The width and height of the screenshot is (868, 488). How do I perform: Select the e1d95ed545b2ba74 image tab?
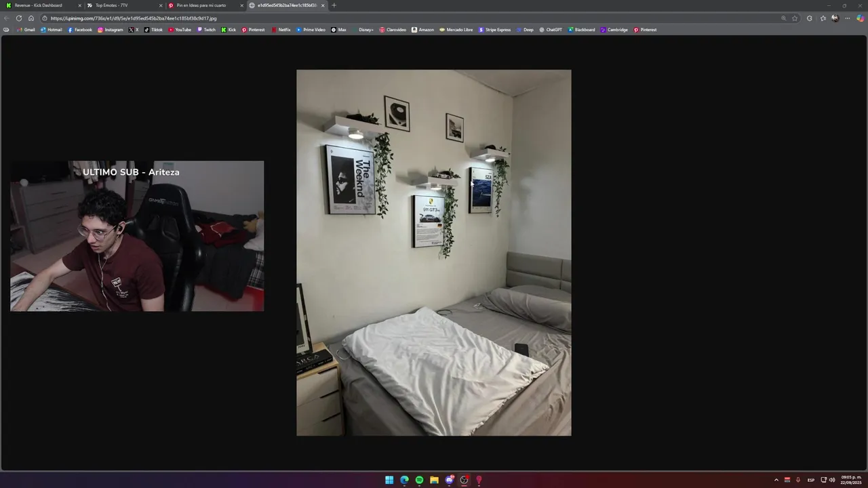coord(286,5)
